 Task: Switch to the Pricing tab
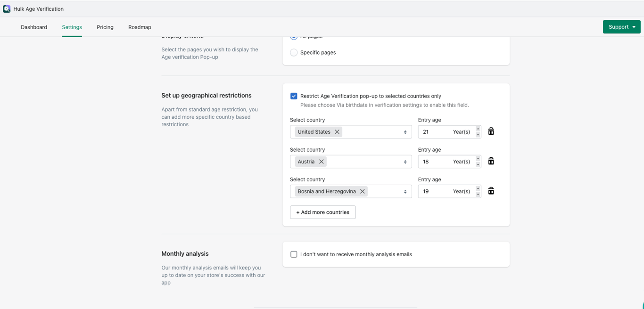click(105, 27)
